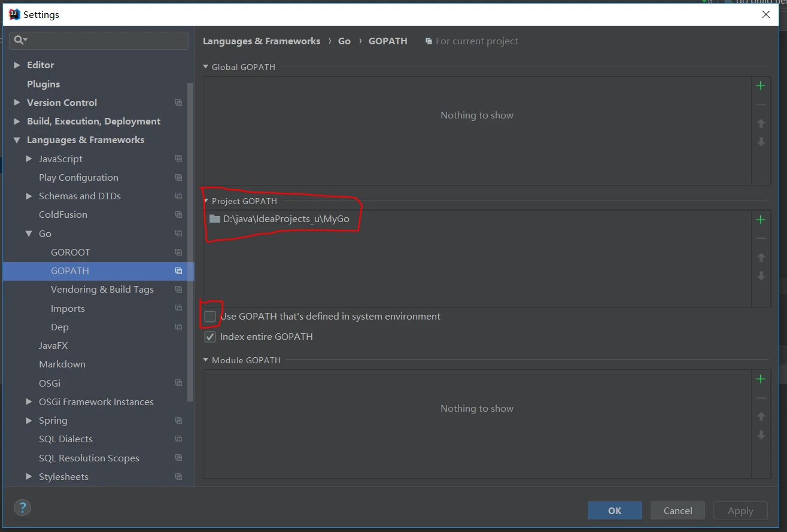Remove entry in Module GOPATH list
This screenshot has height=532, width=787.
761,398
